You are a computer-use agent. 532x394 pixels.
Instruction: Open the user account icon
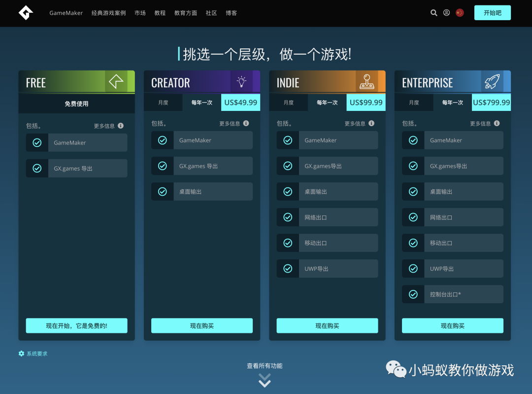446,12
